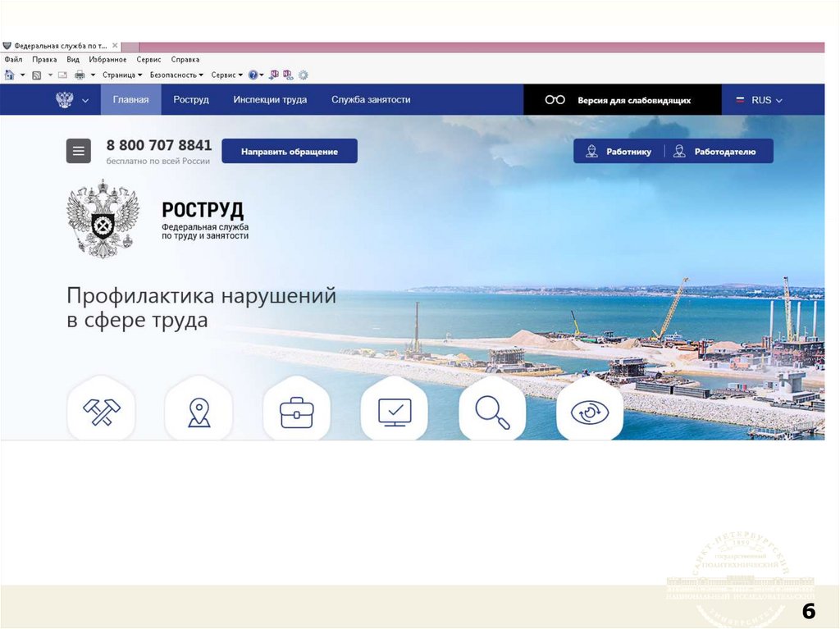Go to the Служба занятости nav tab

tap(371, 100)
